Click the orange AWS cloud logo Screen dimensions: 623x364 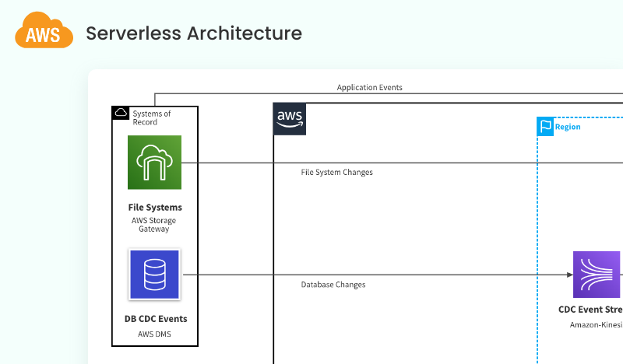pyautogui.click(x=44, y=33)
